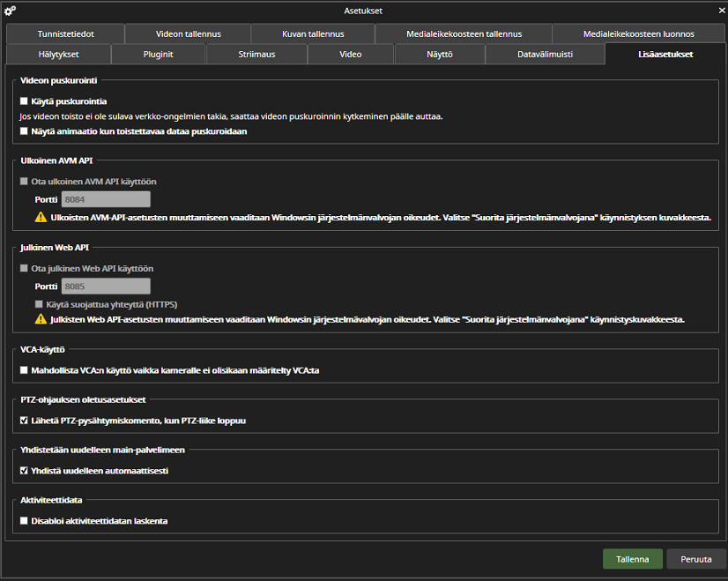Click the Aktiviteettidata section heading
This screenshot has height=581, width=728.
pyautogui.click(x=51, y=500)
